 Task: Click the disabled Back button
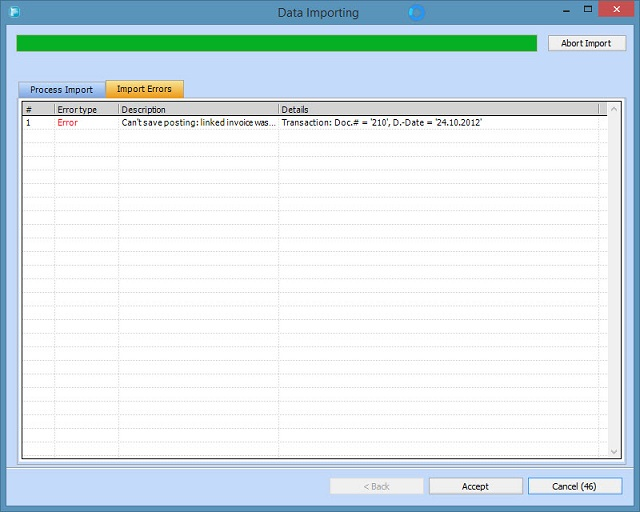[376, 486]
